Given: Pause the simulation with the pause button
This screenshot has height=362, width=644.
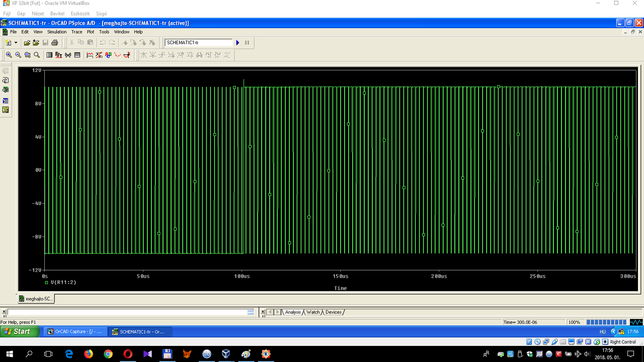Looking at the screenshot, I should (x=247, y=43).
